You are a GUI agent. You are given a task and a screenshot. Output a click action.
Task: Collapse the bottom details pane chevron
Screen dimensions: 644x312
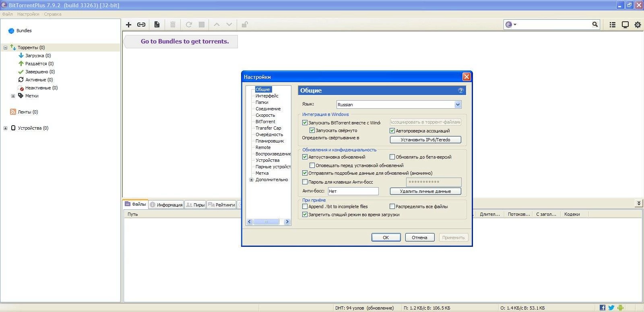639,203
